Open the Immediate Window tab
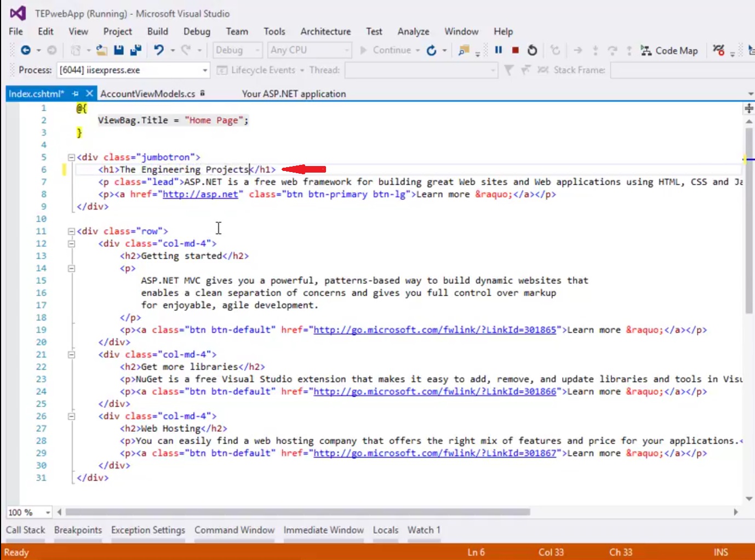 coord(323,530)
